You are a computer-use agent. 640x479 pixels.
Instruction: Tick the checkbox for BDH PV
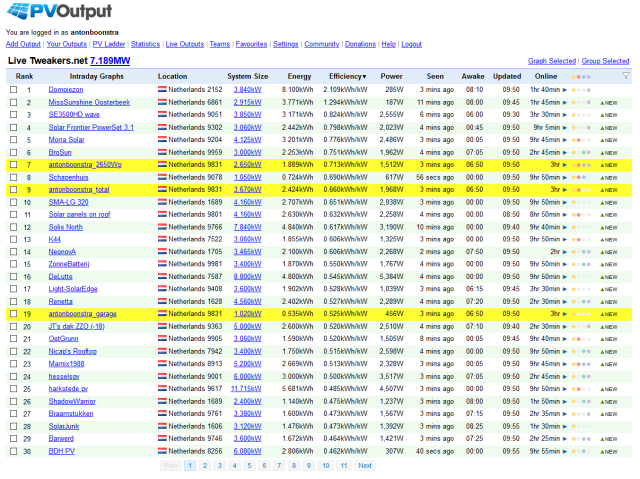(14, 451)
